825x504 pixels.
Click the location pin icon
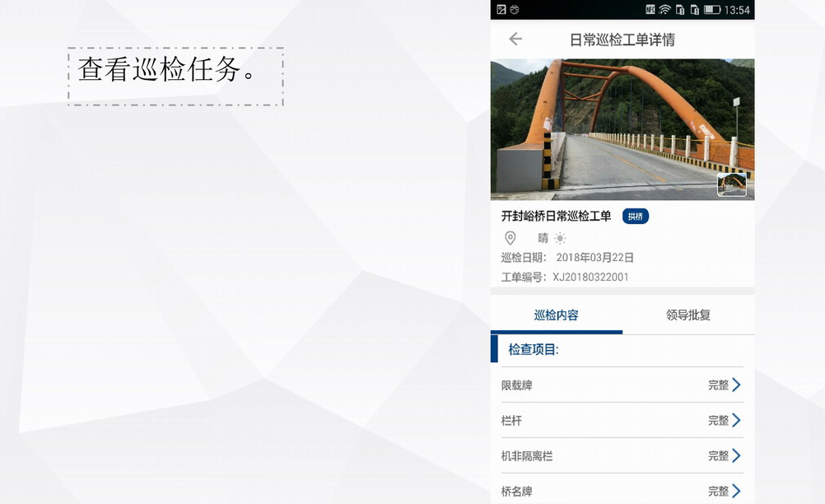coord(510,238)
